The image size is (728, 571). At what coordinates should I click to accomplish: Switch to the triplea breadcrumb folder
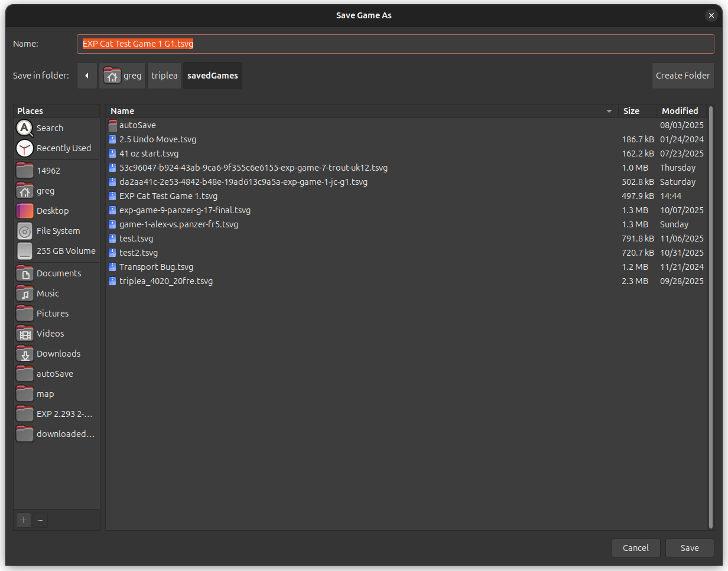pyautogui.click(x=164, y=76)
